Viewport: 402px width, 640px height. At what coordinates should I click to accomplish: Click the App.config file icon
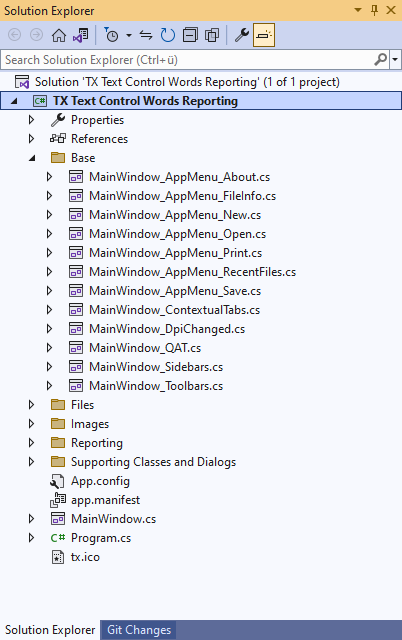[x=58, y=481]
